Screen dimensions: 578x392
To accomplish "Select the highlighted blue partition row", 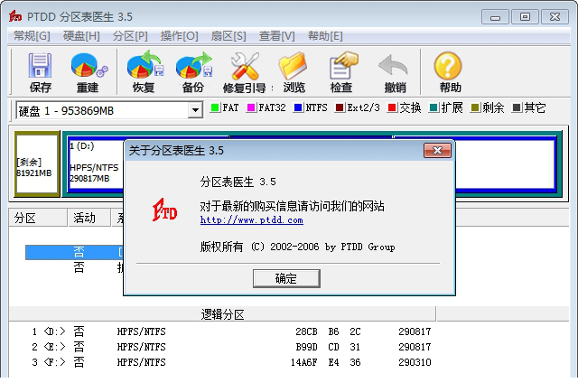I will click(74, 252).
